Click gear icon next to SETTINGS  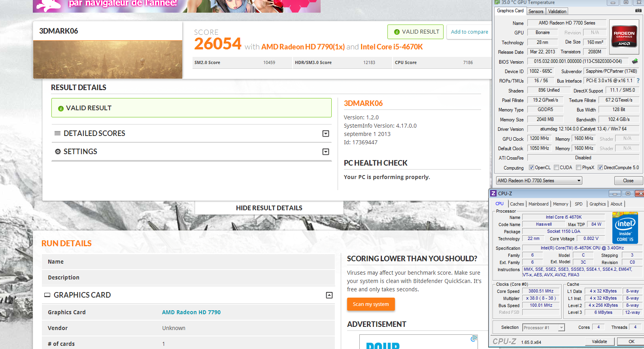[58, 151]
